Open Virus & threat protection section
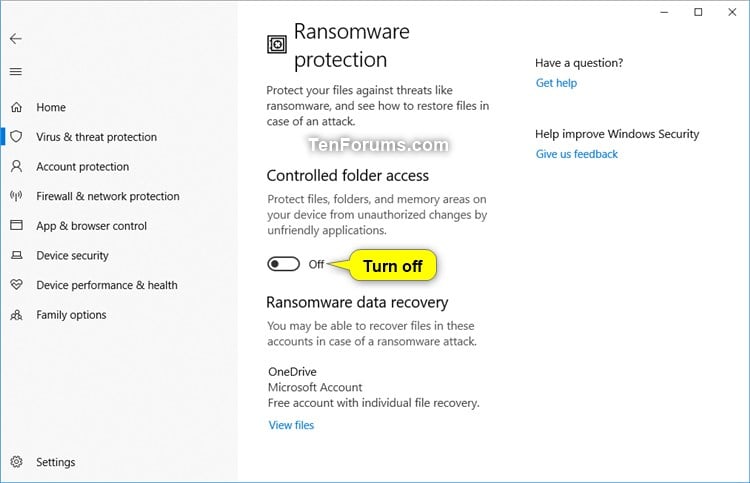The image size is (750, 483). click(x=96, y=137)
